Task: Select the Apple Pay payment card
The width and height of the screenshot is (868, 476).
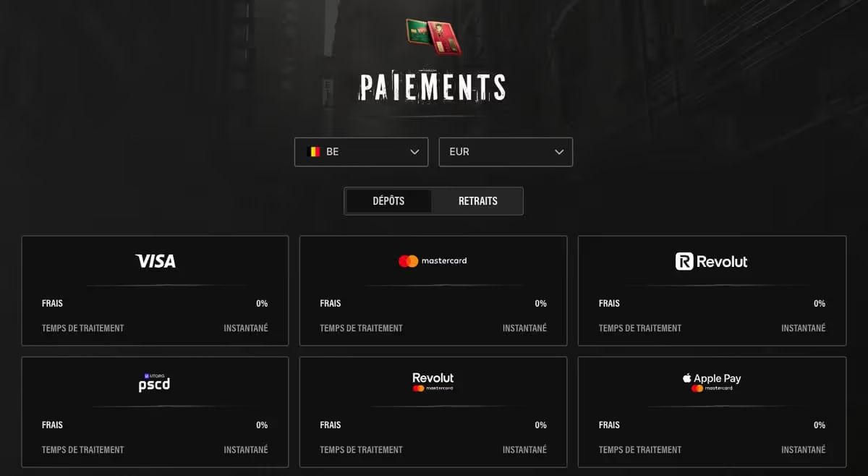Action: tap(712, 412)
